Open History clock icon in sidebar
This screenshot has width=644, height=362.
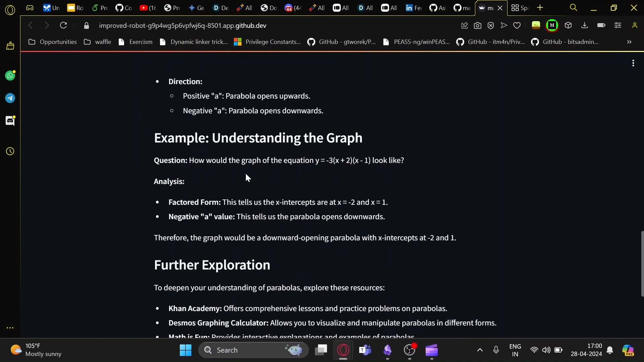coord(10,152)
